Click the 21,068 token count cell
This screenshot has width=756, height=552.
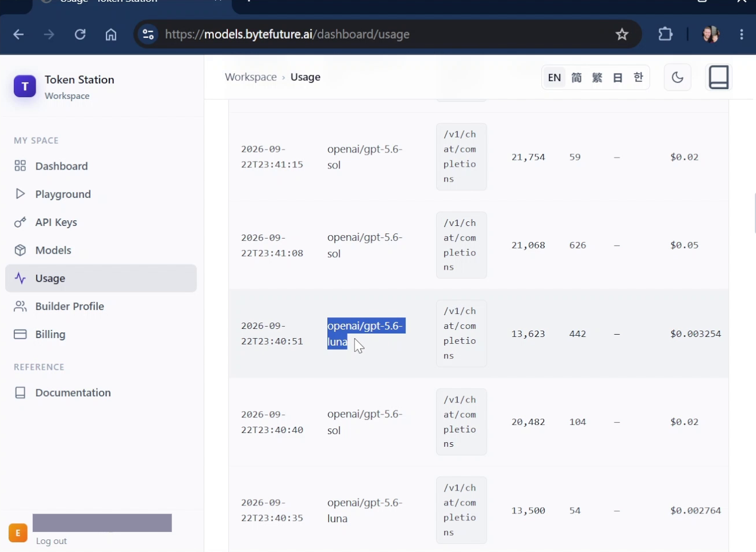coord(528,246)
